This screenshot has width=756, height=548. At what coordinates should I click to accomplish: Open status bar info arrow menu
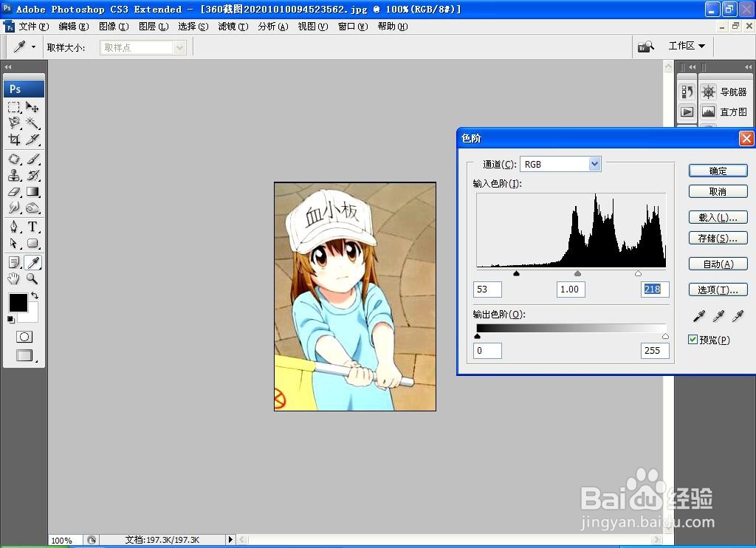(230, 539)
